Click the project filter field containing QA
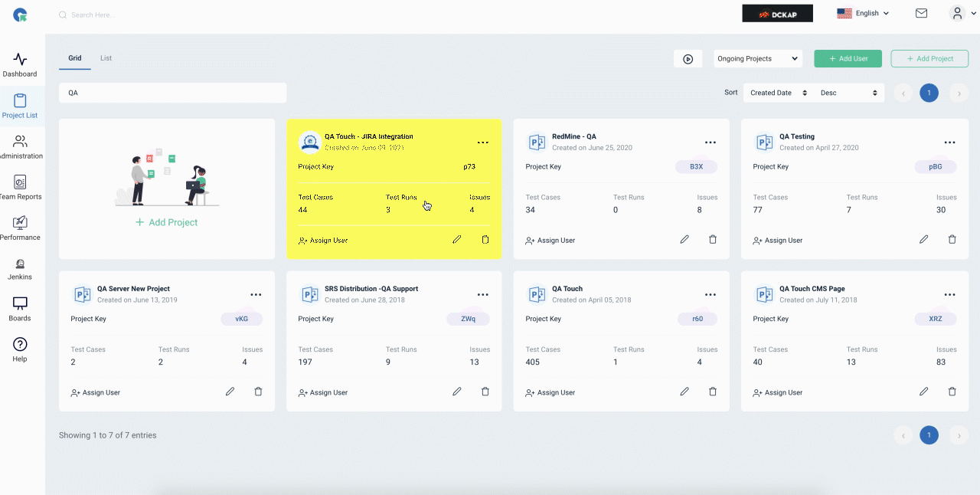Screen dimensions: 980x495 [x=173, y=93]
